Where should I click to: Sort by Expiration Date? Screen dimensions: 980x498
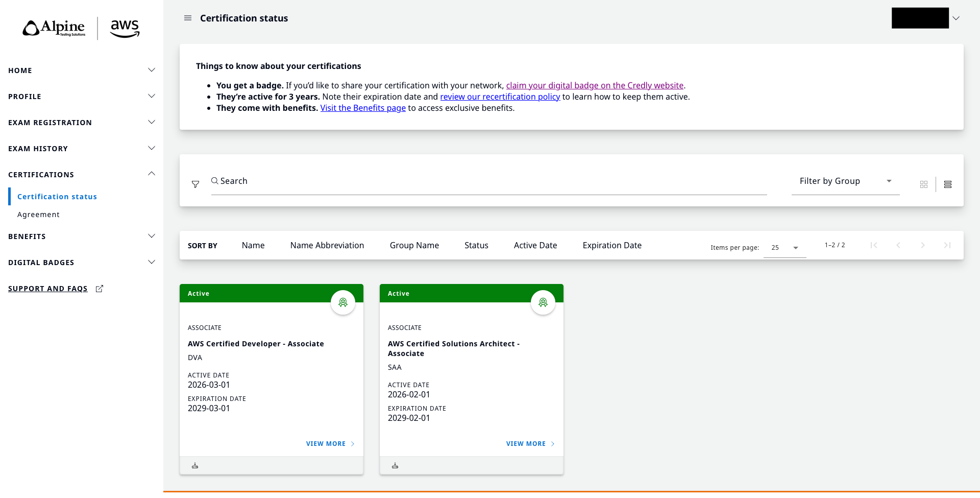[612, 245]
